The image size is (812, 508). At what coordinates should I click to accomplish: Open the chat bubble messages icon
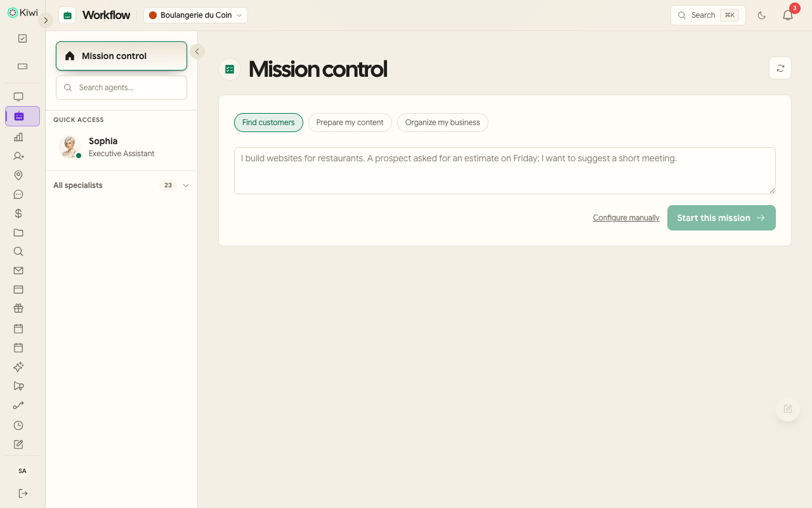18,194
